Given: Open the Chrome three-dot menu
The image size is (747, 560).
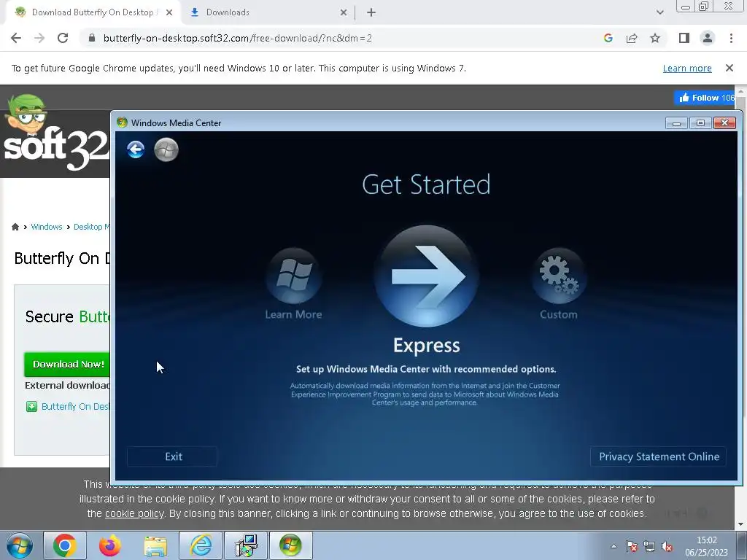Looking at the screenshot, I should (x=731, y=38).
